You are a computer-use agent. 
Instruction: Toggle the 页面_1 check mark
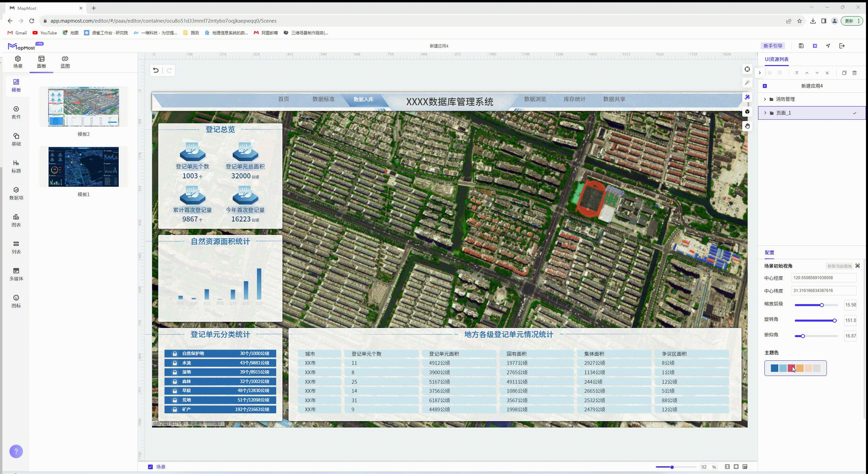click(x=855, y=113)
